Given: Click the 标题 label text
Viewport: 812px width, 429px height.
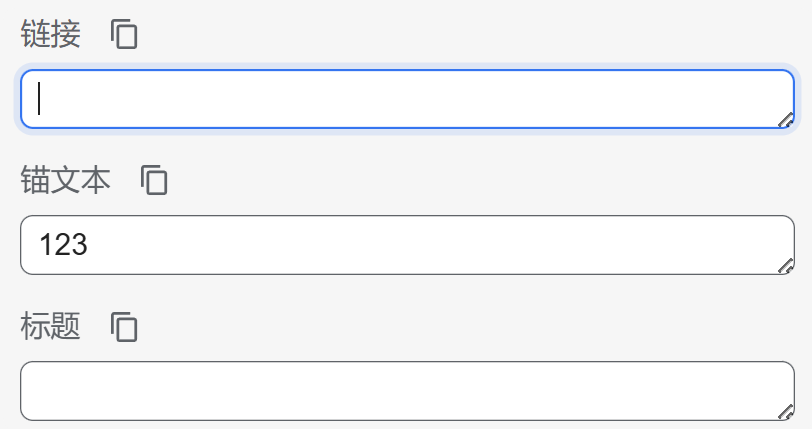Looking at the screenshot, I should tap(51, 327).
